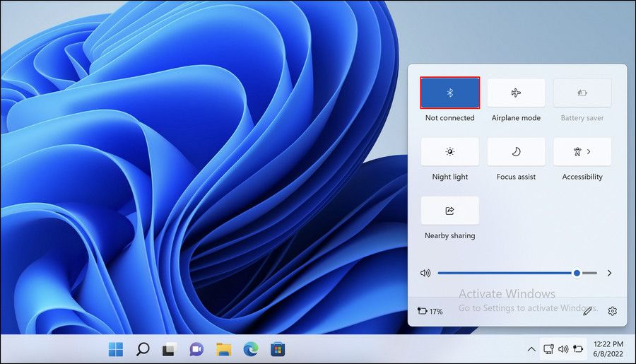Image resolution: width=636 pixels, height=364 pixels.
Task: Toggle the Focus assist tile
Action: (x=516, y=152)
